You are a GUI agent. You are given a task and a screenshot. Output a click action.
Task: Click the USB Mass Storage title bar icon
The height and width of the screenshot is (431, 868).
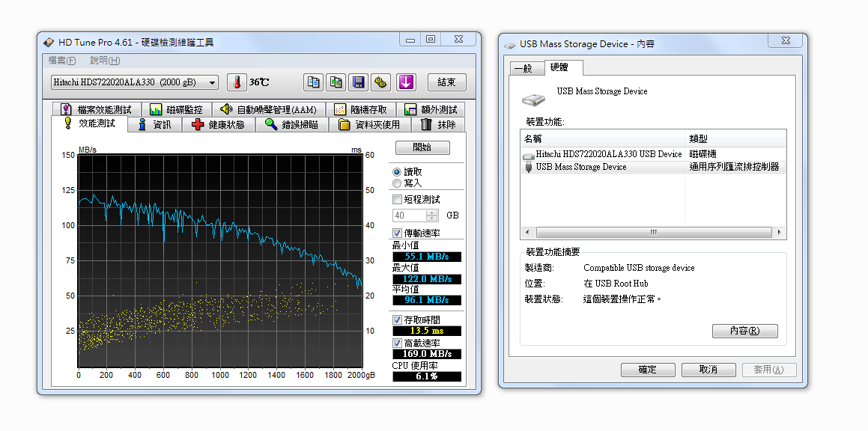[x=510, y=44]
